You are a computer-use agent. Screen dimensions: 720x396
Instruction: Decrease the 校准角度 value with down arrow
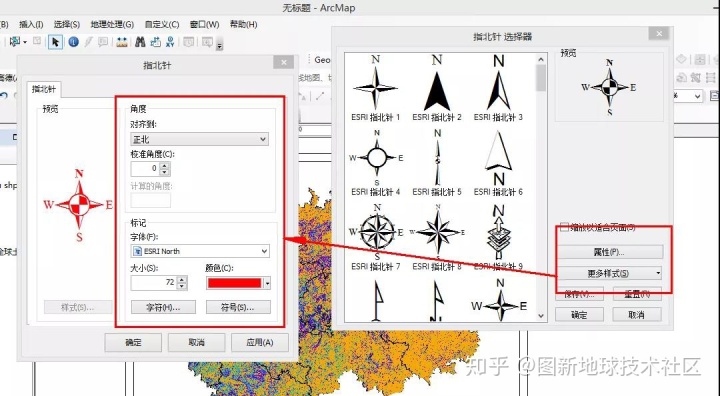pos(165,172)
